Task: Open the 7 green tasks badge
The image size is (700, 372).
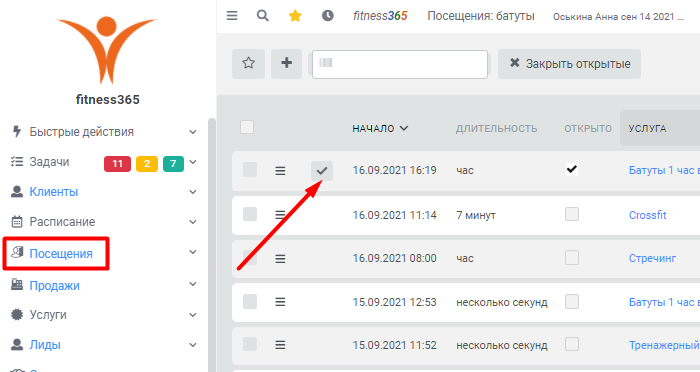Action: coord(173,163)
